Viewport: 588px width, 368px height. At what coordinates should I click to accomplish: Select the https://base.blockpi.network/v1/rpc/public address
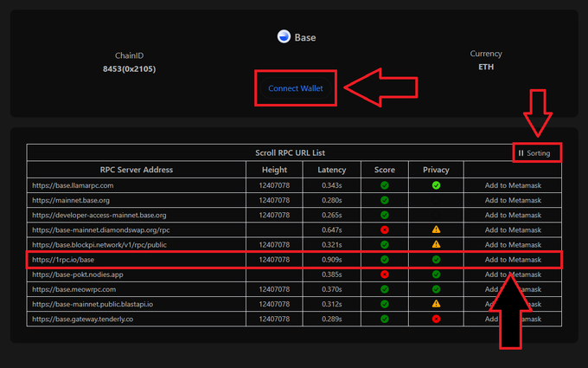pyautogui.click(x=99, y=245)
